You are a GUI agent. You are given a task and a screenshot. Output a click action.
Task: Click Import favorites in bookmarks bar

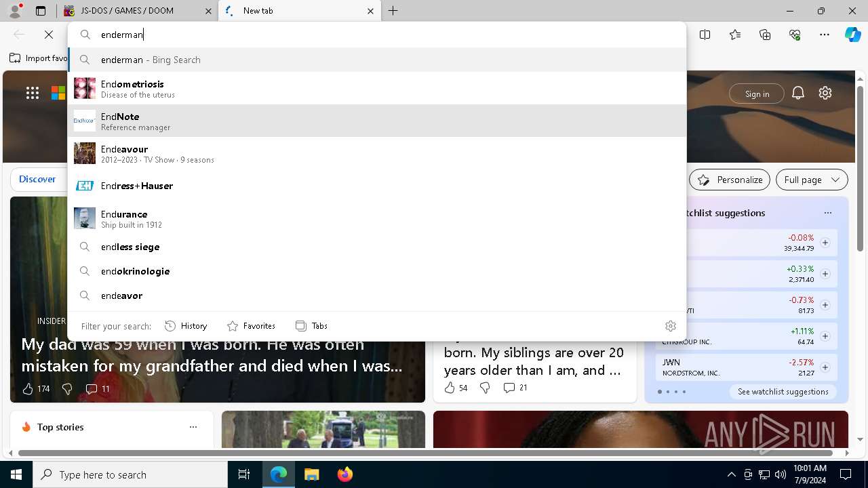click(38, 58)
